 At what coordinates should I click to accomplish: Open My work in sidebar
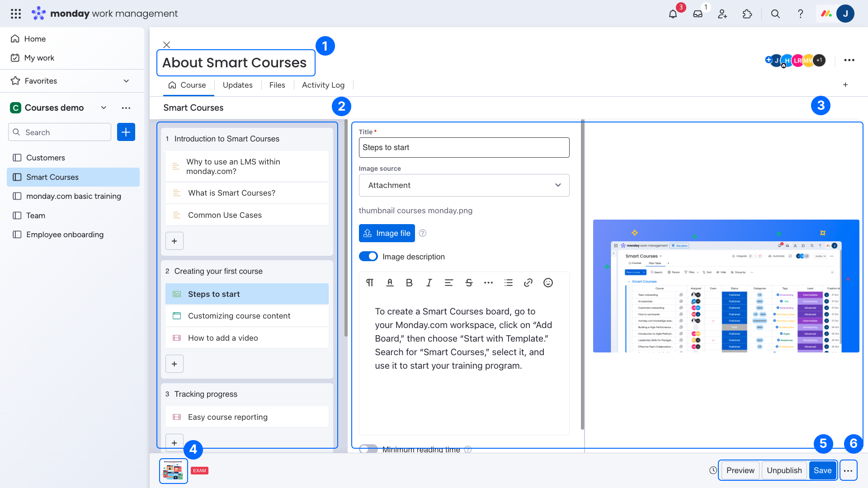point(33,58)
